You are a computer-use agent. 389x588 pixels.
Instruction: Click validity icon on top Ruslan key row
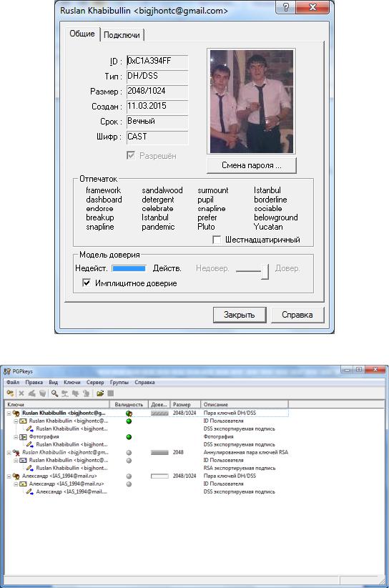129,413
